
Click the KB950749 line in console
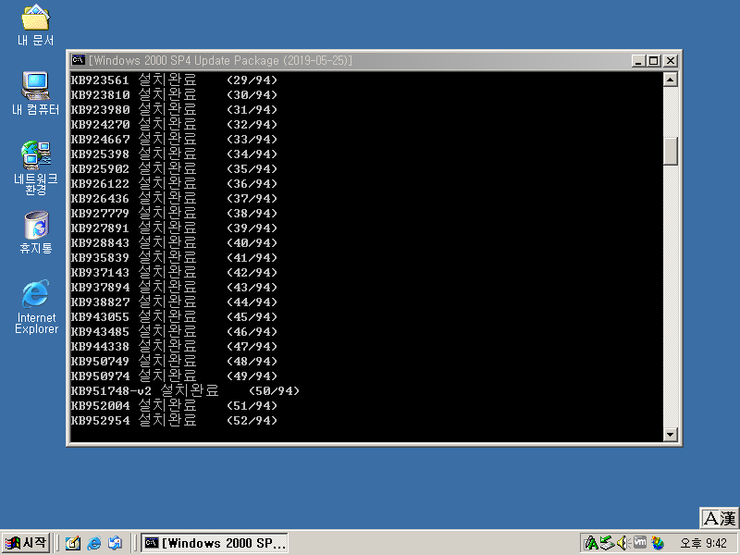coord(174,361)
